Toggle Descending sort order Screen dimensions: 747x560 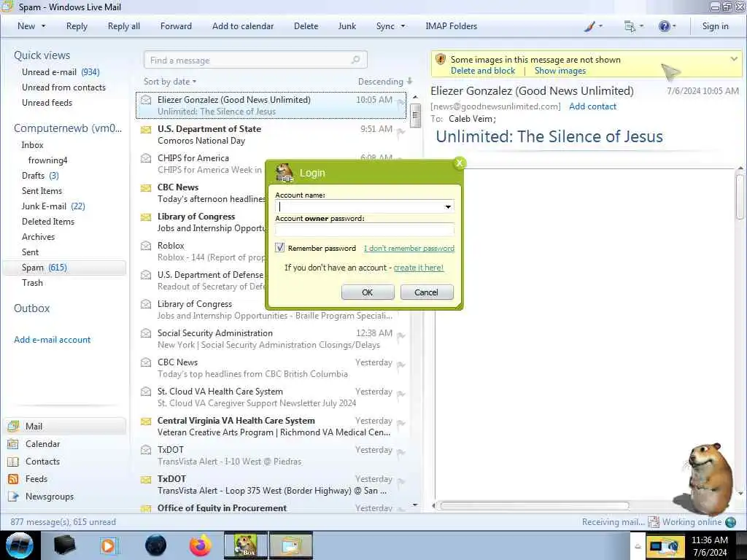pos(385,82)
